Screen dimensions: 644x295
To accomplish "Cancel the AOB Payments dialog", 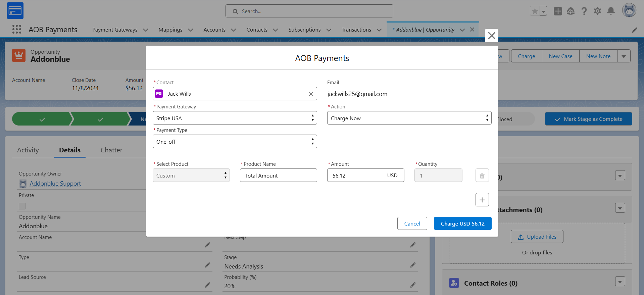I will coord(412,224).
